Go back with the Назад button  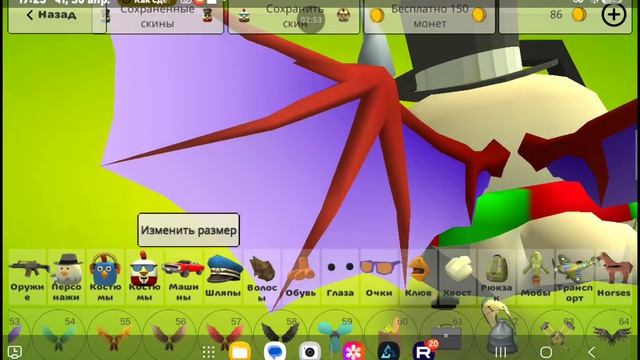pos(51,16)
